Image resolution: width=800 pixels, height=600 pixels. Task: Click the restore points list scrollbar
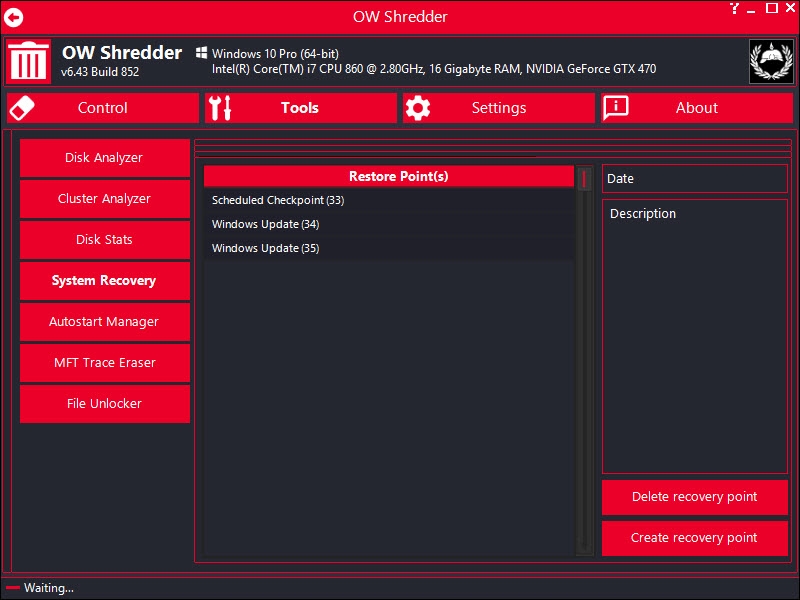click(584, 360)
